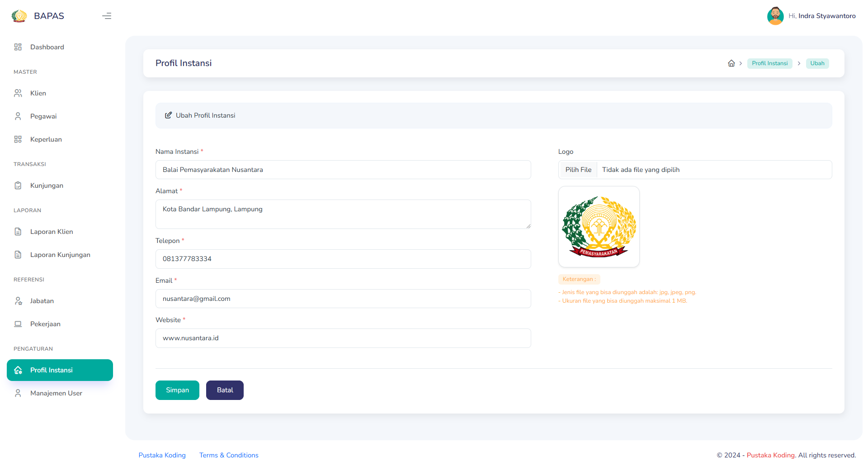The image size is (868, 471).
Task: Click the home icon in the breadcrumb
Action: click(x=731, y=63)
